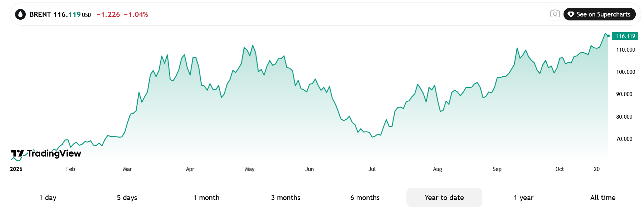
Task: Switch to 5 days range
Action: tap(127, 197)
